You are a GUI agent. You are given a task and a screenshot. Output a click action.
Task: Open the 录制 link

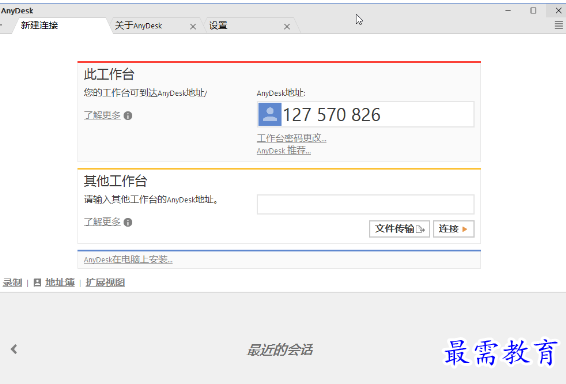13,283
